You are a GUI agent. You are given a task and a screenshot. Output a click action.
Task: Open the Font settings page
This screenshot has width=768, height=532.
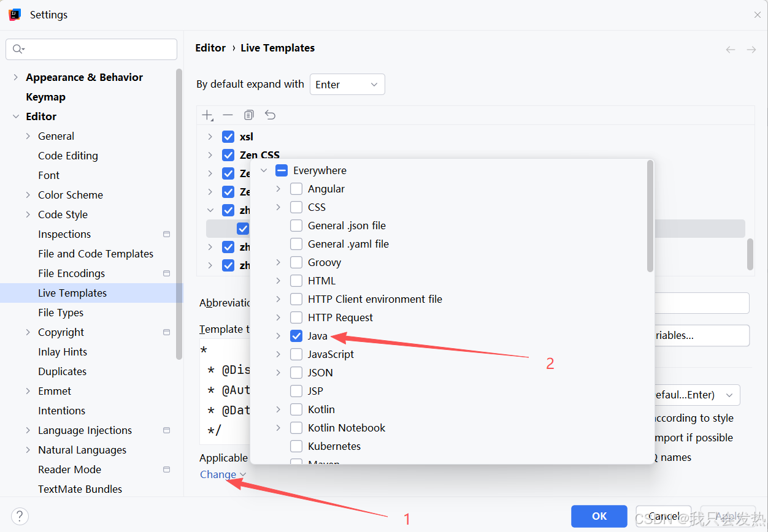(x=48, y=175)
